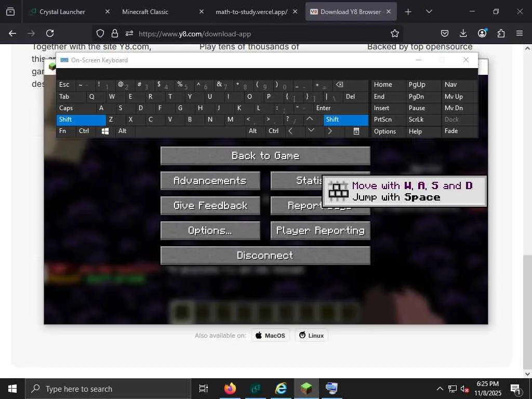Viewport: 532px width, 399px height.
Task: Click the context menu key on keyboard
Action: click(356, 131)
